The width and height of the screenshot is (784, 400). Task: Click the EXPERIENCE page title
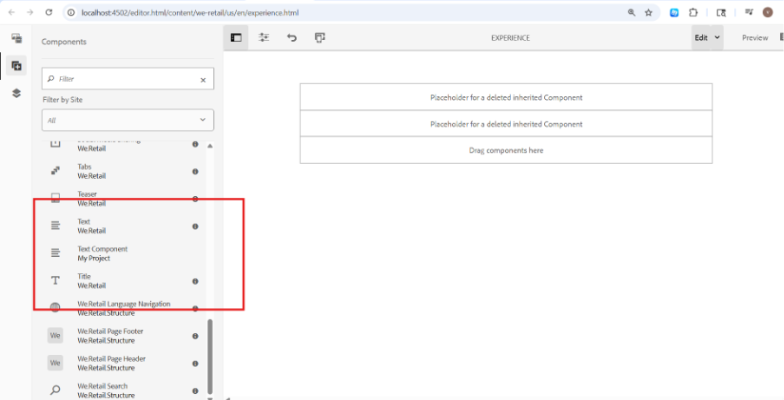pyautogui.click(x=510, y=38)
